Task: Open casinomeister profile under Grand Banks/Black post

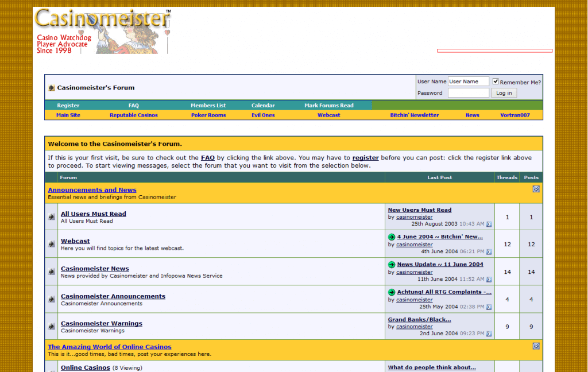Action: pos(415,327)
